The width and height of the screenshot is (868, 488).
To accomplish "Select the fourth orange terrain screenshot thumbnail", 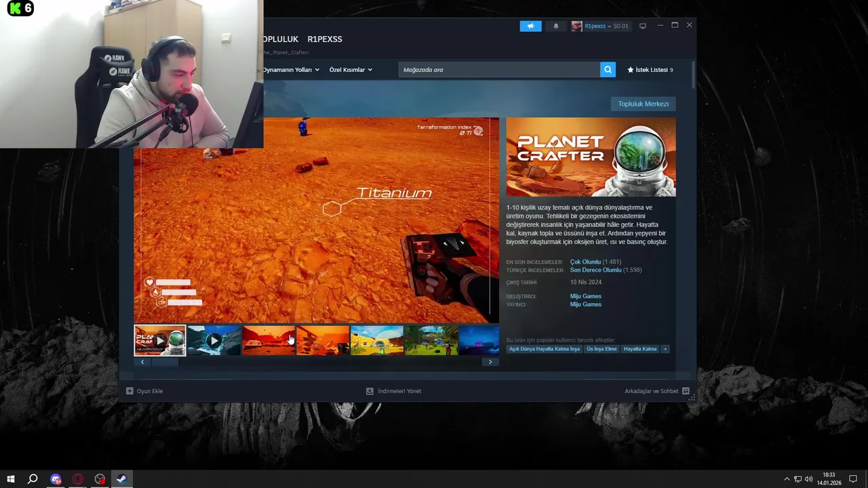I will coord(323,341).
